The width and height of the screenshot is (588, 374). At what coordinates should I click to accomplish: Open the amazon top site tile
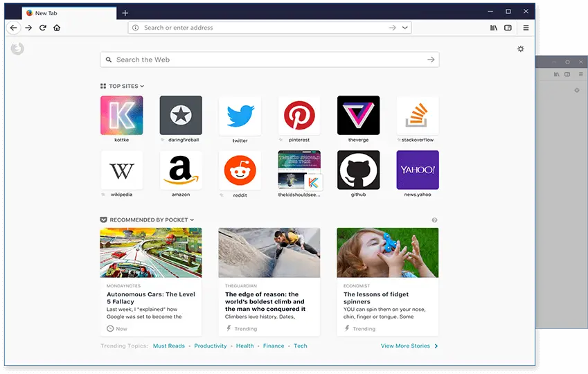pos(181,170)
